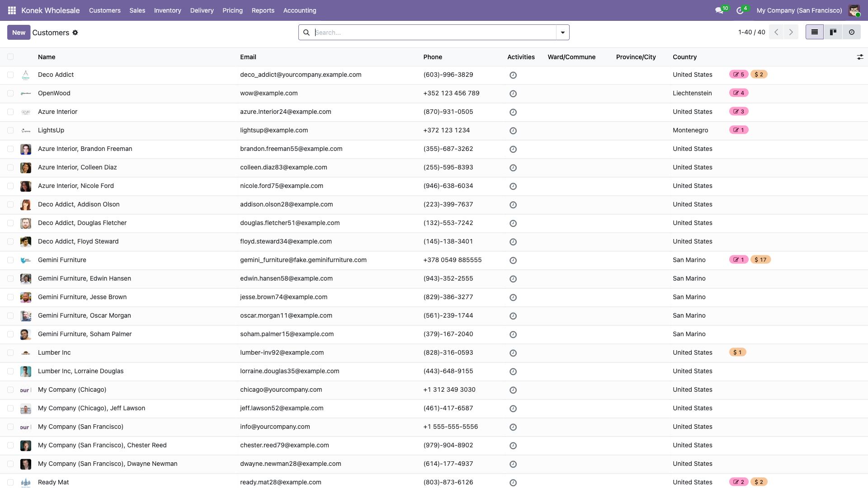Select the checkbox for Azure Interior

tap(10, 112)
